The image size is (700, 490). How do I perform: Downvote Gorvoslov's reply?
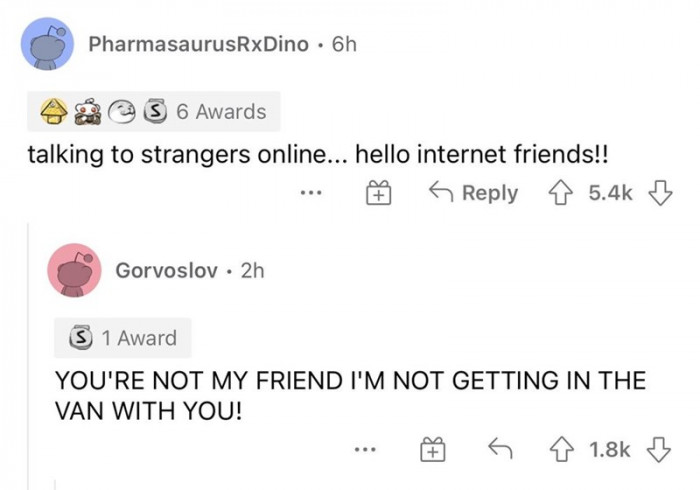(656, 450)
